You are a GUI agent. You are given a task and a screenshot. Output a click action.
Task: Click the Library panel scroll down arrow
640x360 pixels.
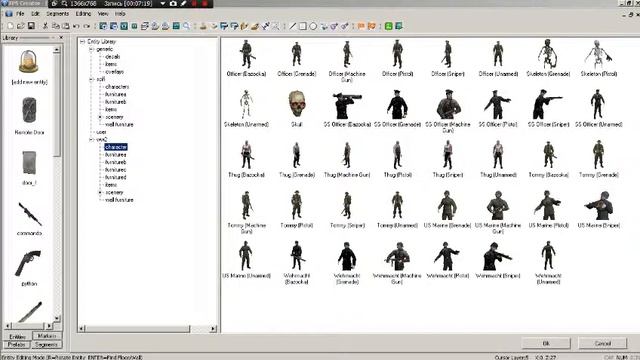click(57, 318)
